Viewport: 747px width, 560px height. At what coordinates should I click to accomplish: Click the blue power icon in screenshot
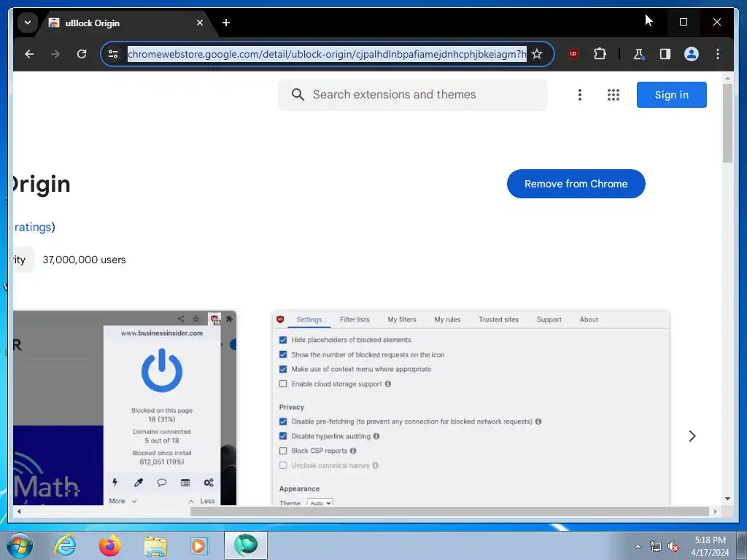(162, 370)
